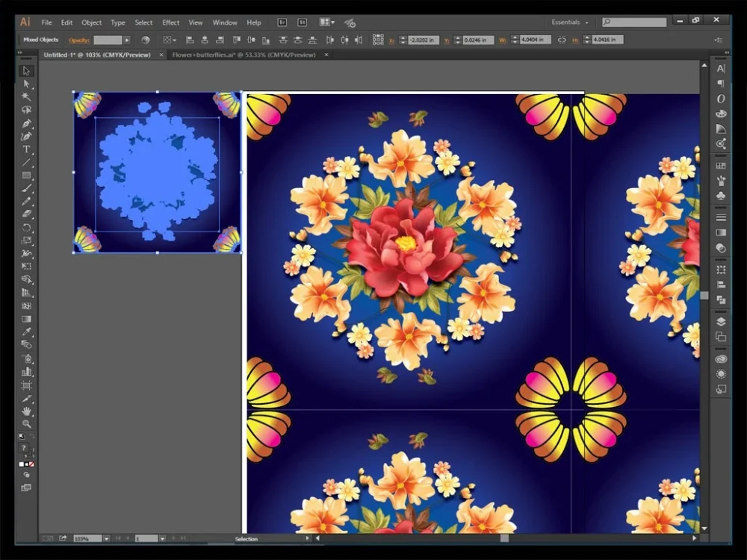Screen dimensions: 747x560
Task: Switch to the Untitled-1 document tab
Action: tap(97, 55)
